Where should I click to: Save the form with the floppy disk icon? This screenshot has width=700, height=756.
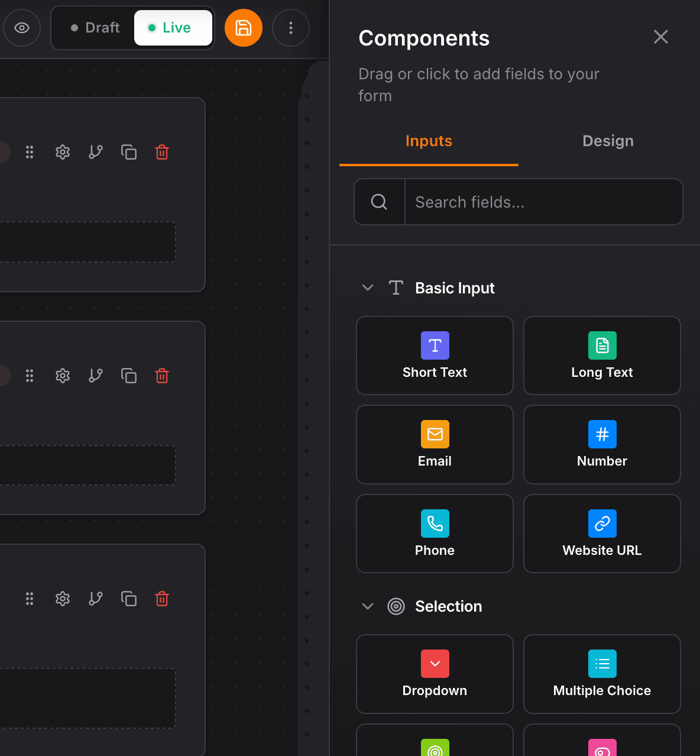click(243, 28)
